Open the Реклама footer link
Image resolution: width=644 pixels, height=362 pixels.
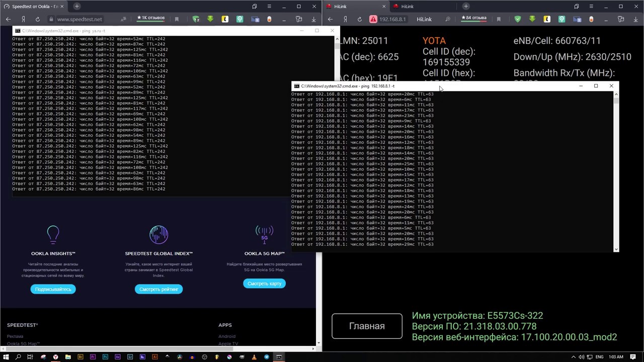point(15,336)
